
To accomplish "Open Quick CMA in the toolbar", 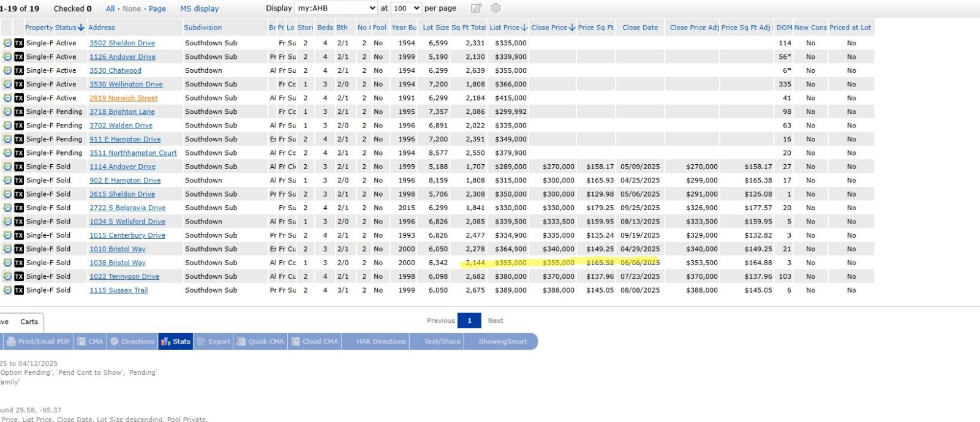I will (260, 342).
